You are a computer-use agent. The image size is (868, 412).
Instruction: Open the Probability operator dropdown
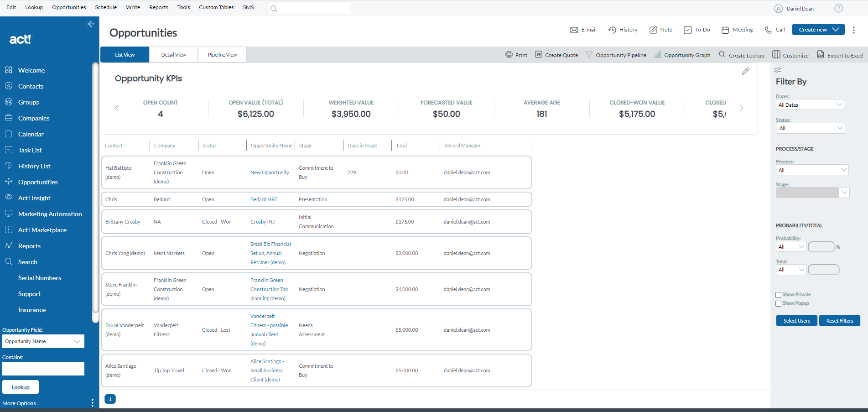791,246
